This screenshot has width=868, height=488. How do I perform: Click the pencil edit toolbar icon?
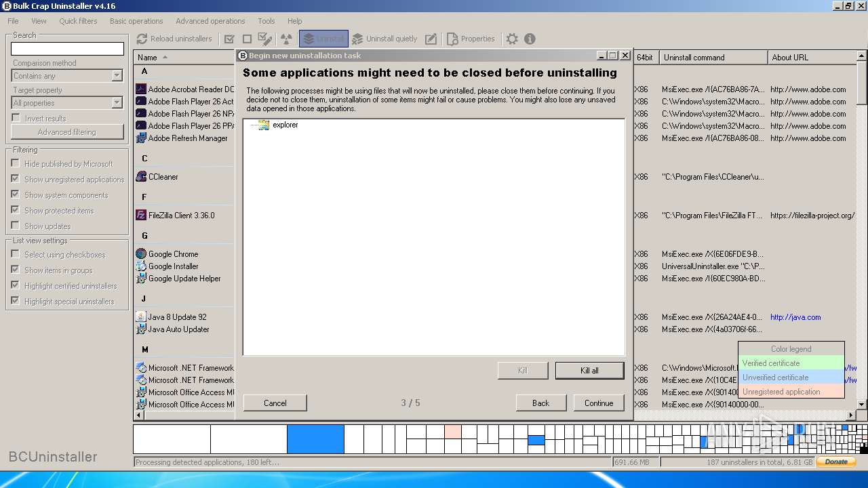coord(431,39)
